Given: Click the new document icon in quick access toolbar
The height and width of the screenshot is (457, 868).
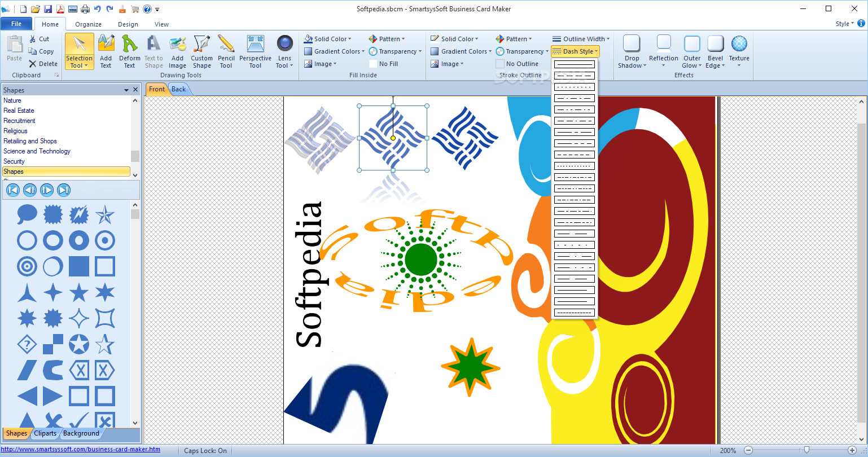Looking at the screenshot, I should (x=23, y=8).
